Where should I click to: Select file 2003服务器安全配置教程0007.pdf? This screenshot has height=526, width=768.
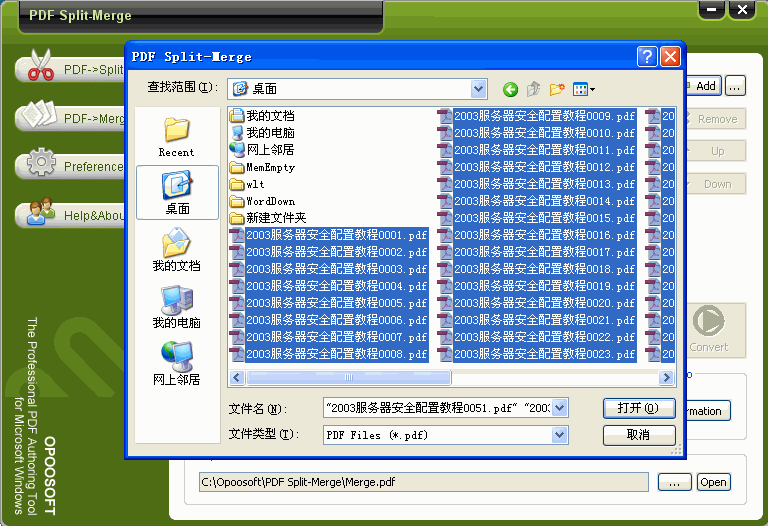coord(329,337)
